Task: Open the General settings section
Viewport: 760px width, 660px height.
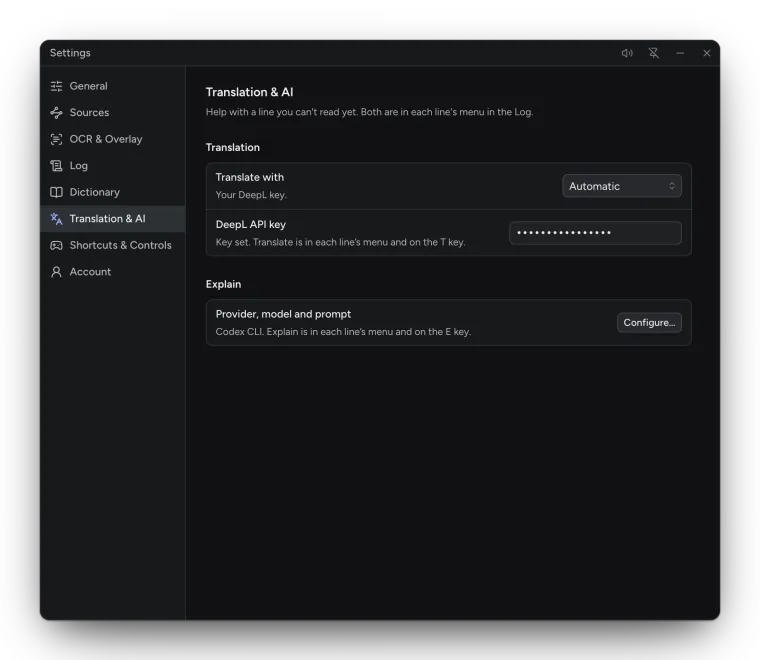Action: point(112,86)
